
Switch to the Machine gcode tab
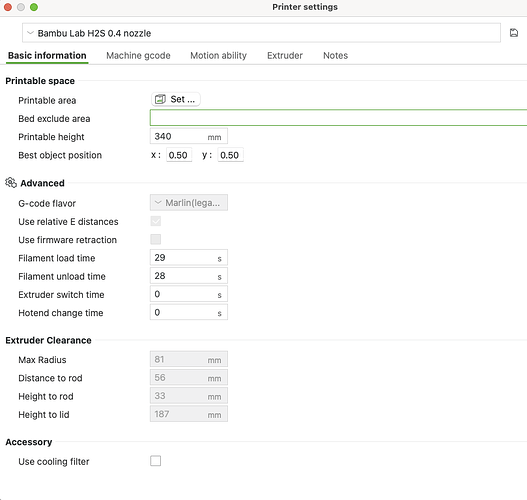pyautogui.click(x=138, y=55)
